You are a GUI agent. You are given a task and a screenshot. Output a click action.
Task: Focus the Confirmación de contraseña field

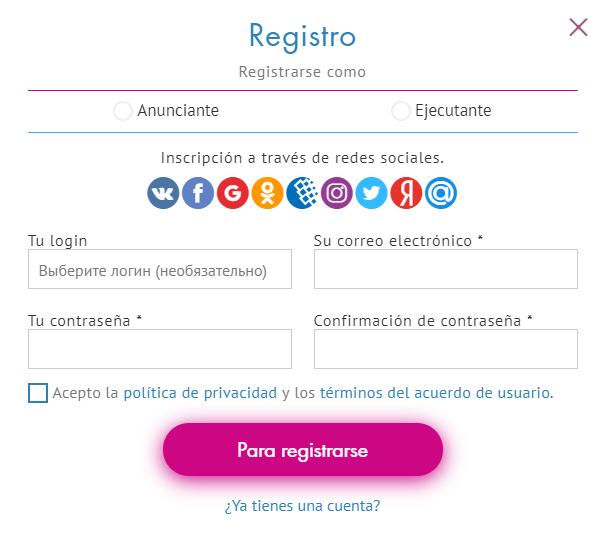tap(445, 350)
